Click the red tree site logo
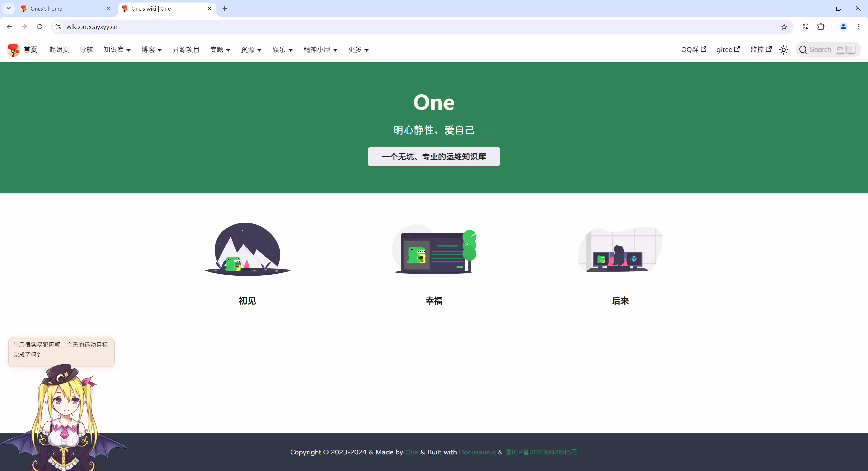The height and width of the screenshot is (471, 868). 14,50
